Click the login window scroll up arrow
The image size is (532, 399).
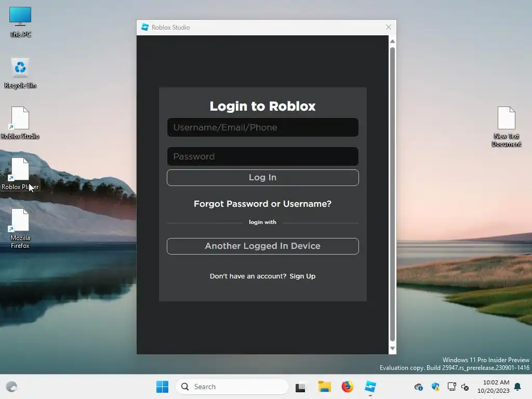tap(392, 42)
